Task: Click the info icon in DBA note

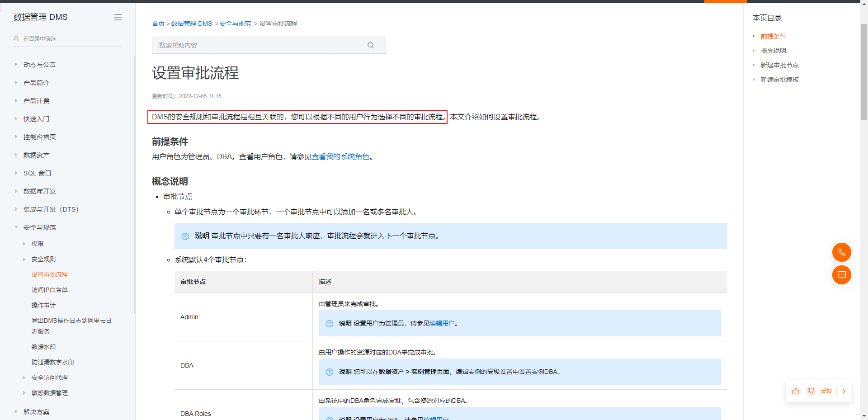Action: tap(330, 372)
